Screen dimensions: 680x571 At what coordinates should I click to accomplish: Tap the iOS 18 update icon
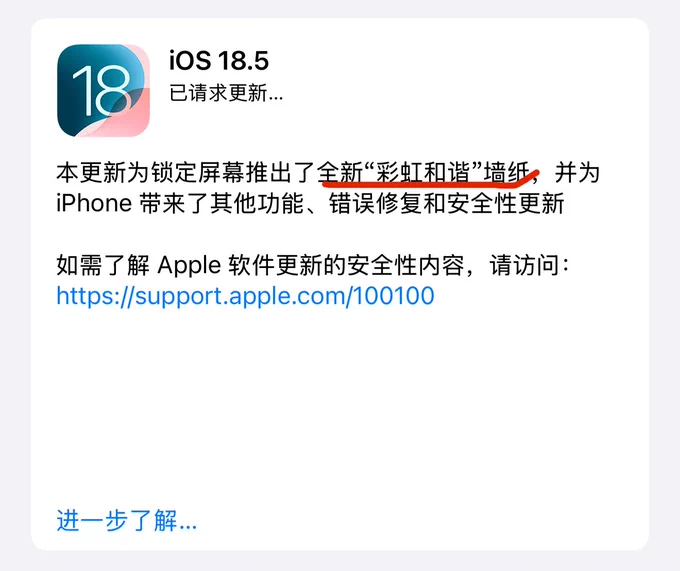[103, 90]
